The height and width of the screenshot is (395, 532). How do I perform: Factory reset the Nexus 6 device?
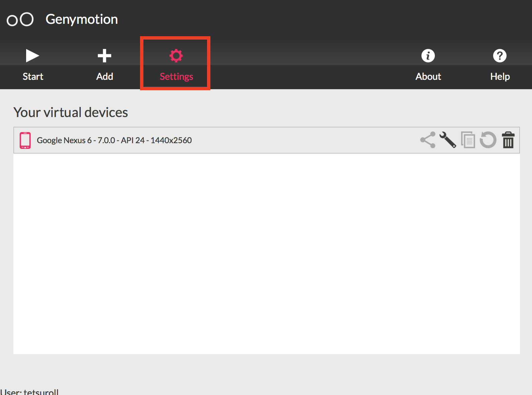click(x=488, y=140)
